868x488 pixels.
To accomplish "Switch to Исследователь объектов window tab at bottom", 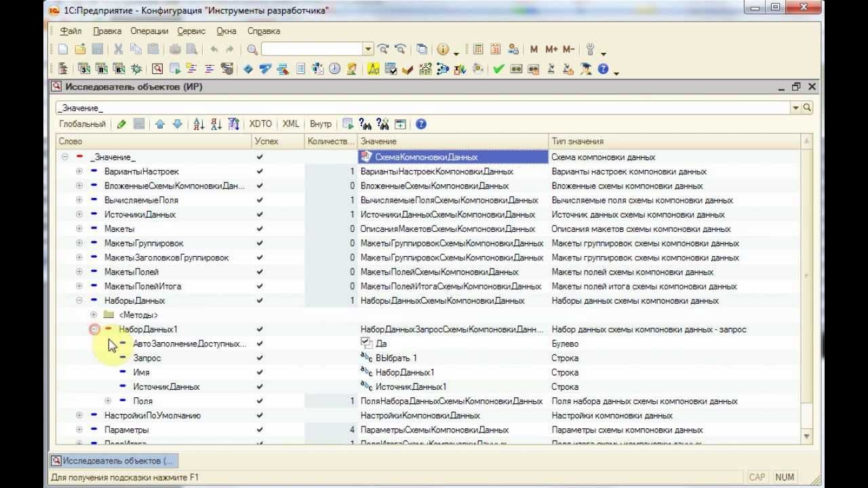I will click(x=113, y=461).
